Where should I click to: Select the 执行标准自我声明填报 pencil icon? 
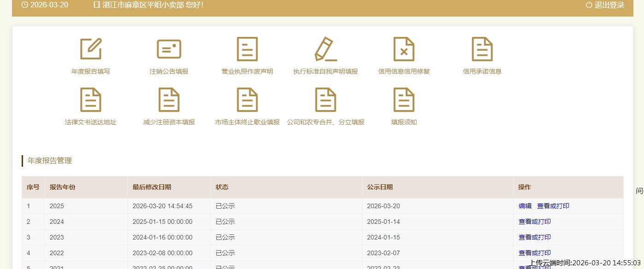[326, 49]
